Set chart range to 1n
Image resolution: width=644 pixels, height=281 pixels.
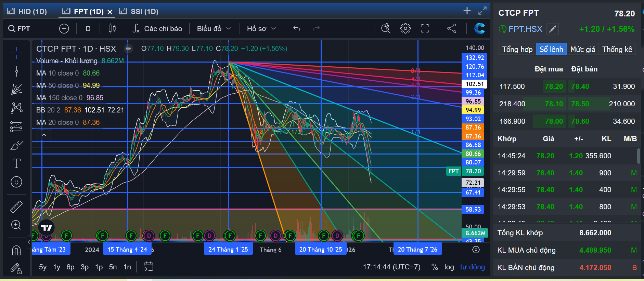pyautogui.click(x=127, y=267)
